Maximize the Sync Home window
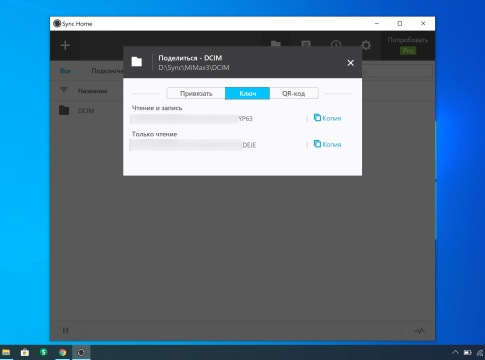Image resolution: width=485 pixels, height=360 pixels. (400, 24)
